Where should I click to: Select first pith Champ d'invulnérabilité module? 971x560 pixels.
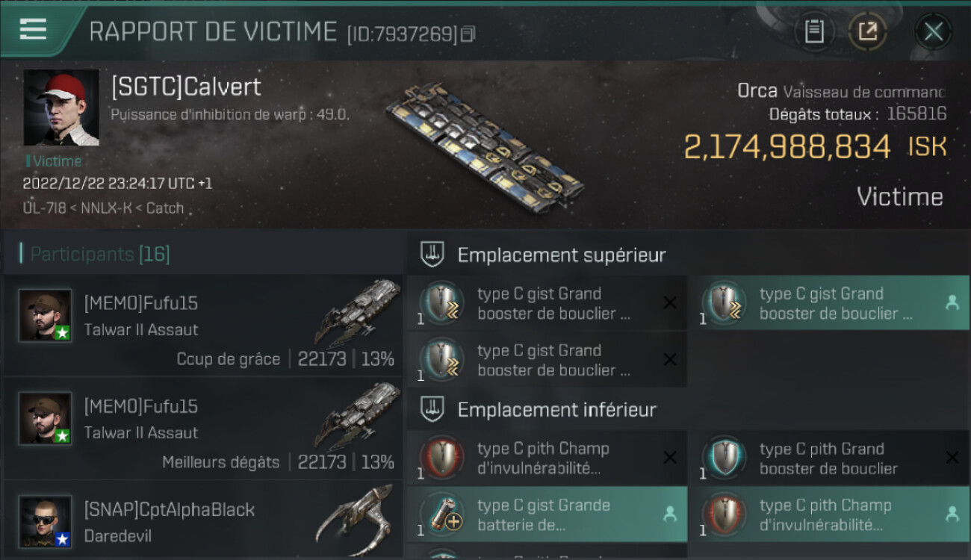547,458
